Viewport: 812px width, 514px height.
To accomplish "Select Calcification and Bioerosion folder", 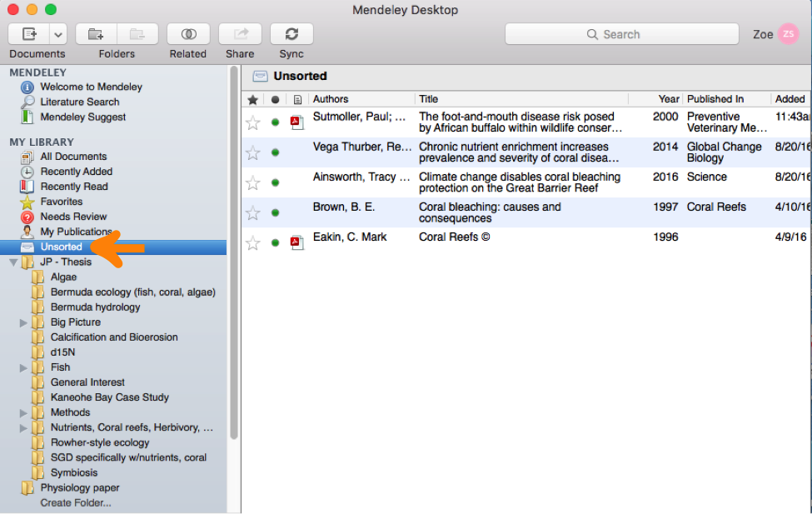I will pos(114,337).
